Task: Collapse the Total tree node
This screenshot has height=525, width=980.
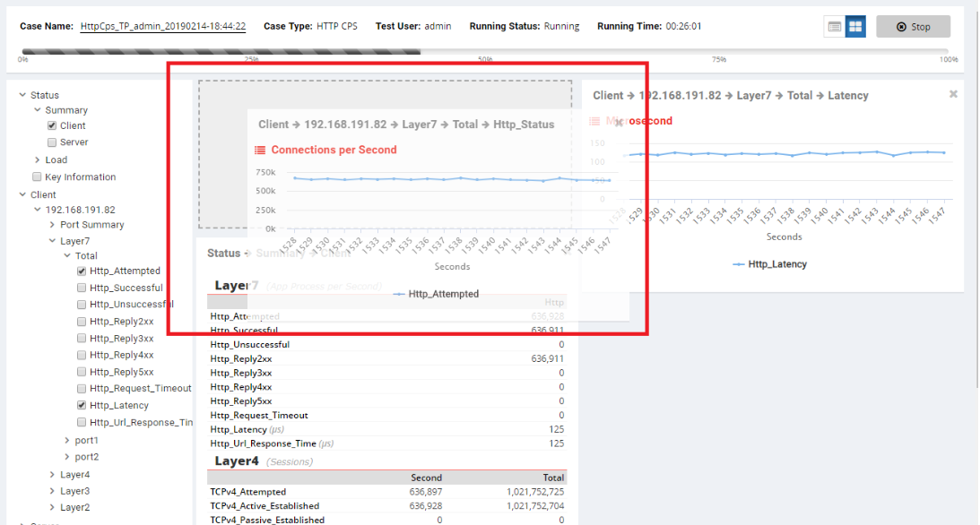Action: coord(67,256)
